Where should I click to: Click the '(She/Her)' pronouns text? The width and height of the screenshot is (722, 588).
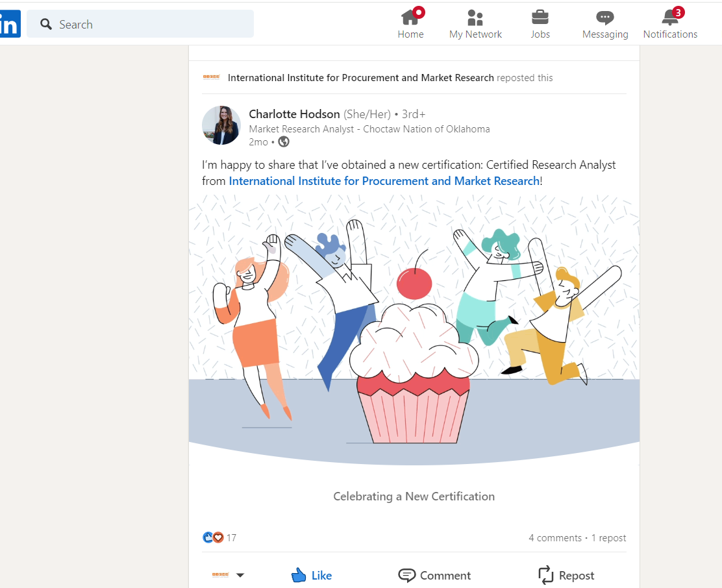(367, 114)
